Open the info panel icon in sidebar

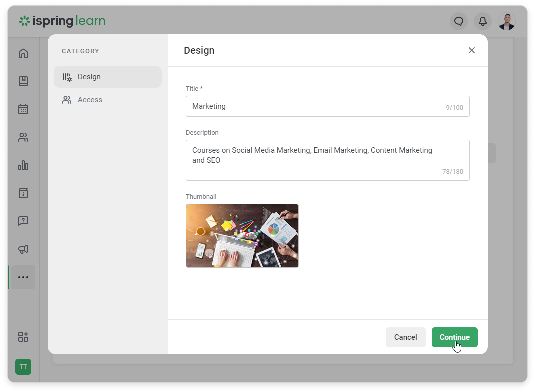tap(23, 193)
